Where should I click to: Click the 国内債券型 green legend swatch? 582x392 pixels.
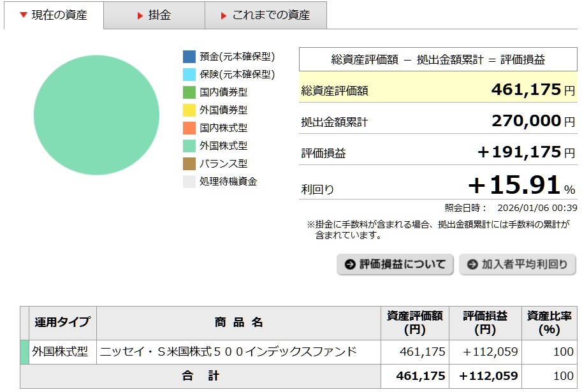coord(189,92)
